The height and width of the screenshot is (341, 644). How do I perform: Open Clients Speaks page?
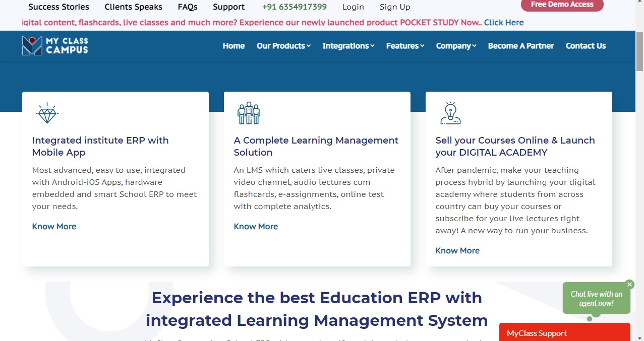coord(134,7)
